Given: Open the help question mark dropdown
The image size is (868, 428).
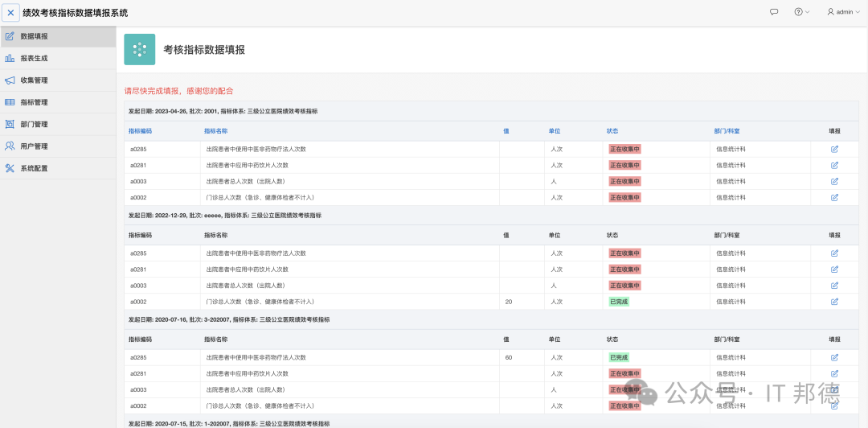Looking at the screenshot, I should tap(801, 11).
